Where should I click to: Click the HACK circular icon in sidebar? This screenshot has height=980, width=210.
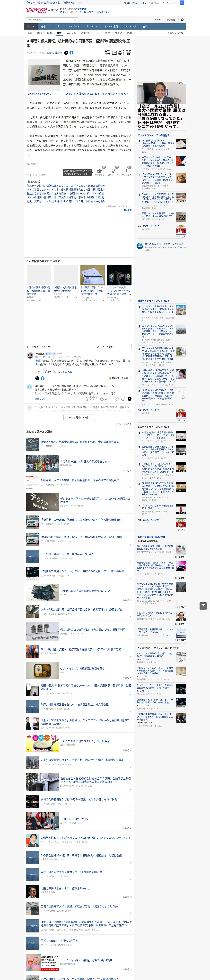coord(140,246)
